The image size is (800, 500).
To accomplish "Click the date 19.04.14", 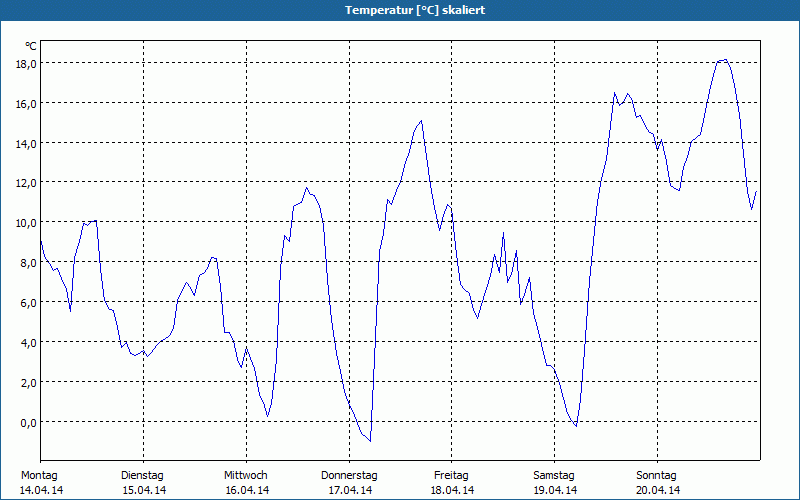I will click(x=555, y=490).
